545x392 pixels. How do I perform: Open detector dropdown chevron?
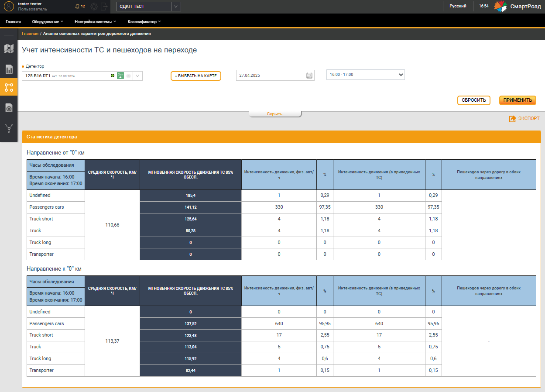pyautogui.click(x=137, y=76)
